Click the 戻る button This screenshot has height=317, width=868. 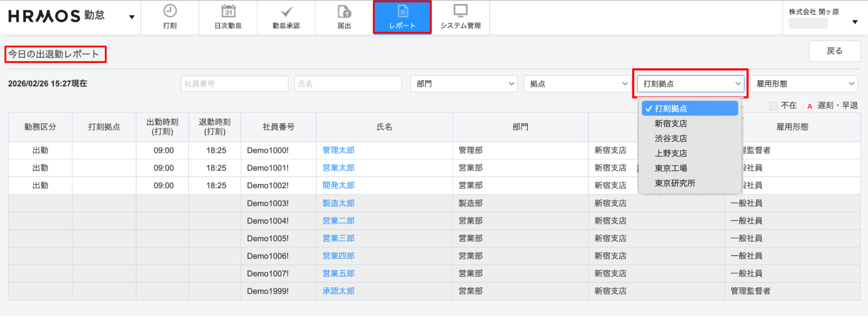(834, 51)
